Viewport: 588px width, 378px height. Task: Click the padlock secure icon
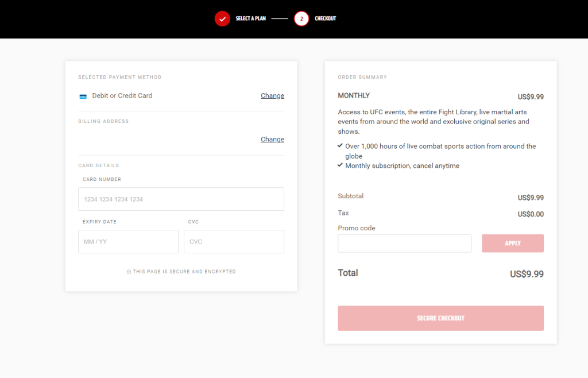[129, 272]
